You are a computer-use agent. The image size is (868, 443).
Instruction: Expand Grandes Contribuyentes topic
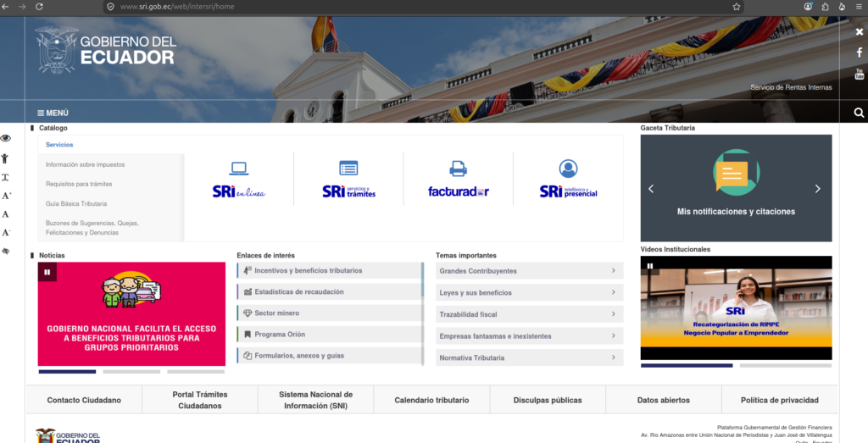point(529,271)
